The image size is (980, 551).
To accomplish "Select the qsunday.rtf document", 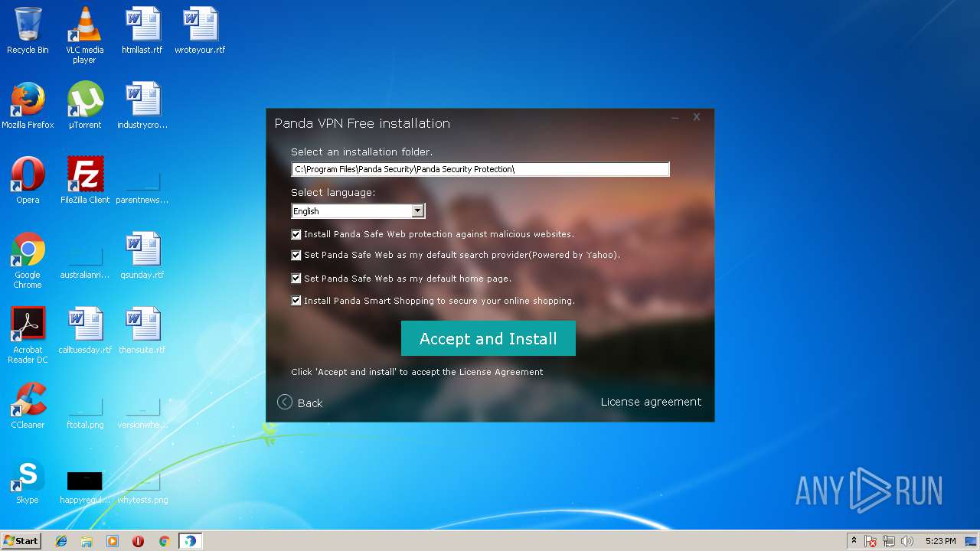I will [x=142, y=256].
